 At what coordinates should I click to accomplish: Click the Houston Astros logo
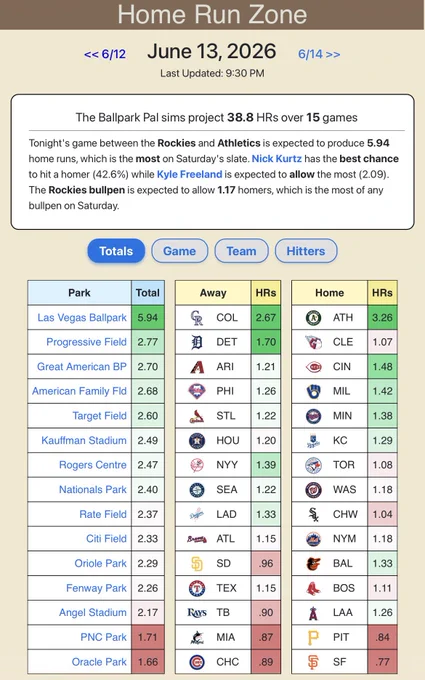197,441
